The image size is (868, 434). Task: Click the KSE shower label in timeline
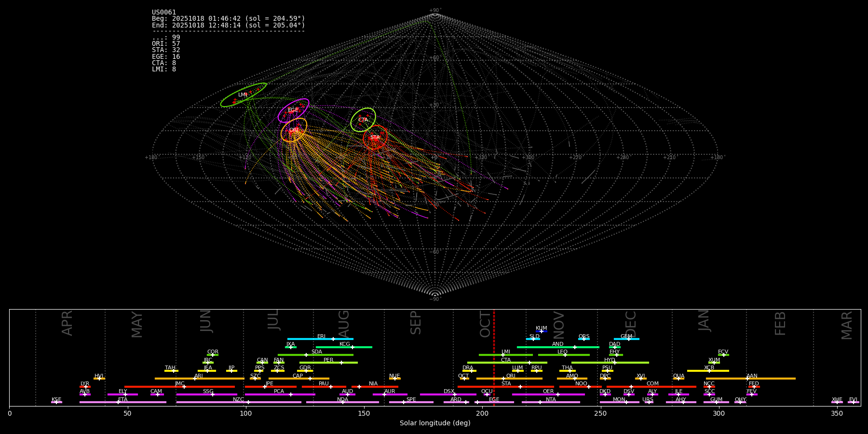point(56,400)
